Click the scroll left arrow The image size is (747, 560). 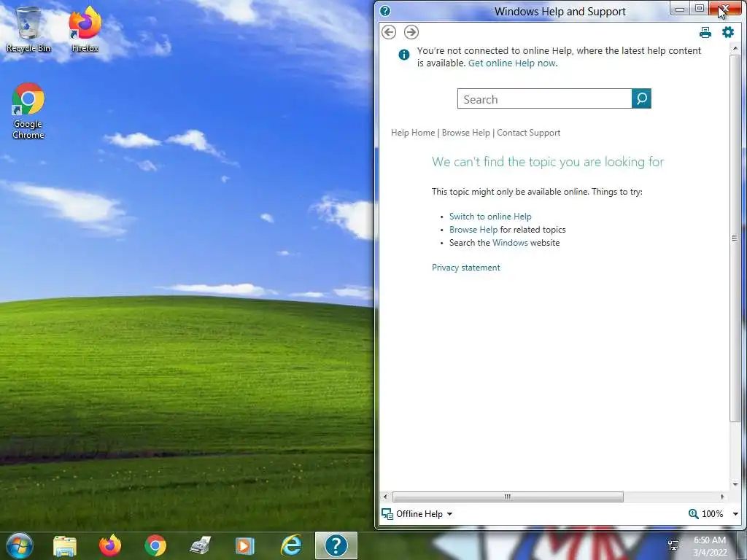tap(385, 497)
